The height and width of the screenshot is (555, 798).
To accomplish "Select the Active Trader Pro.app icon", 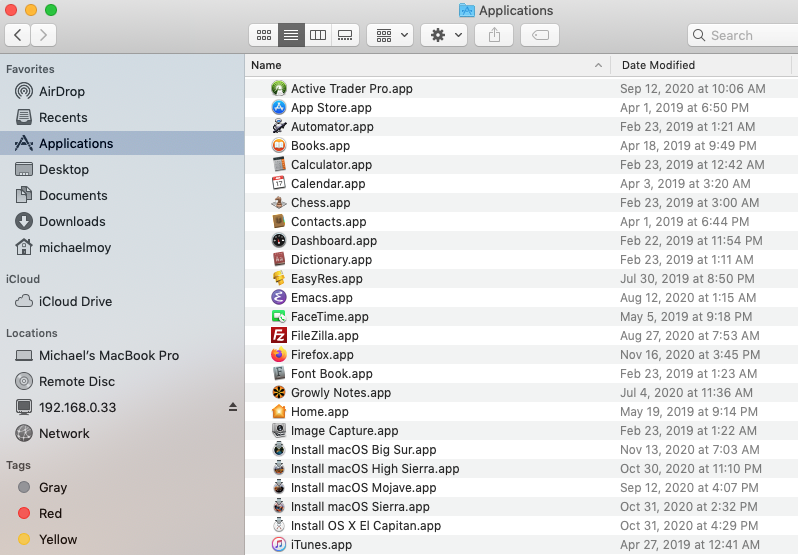I will point(278,89).
